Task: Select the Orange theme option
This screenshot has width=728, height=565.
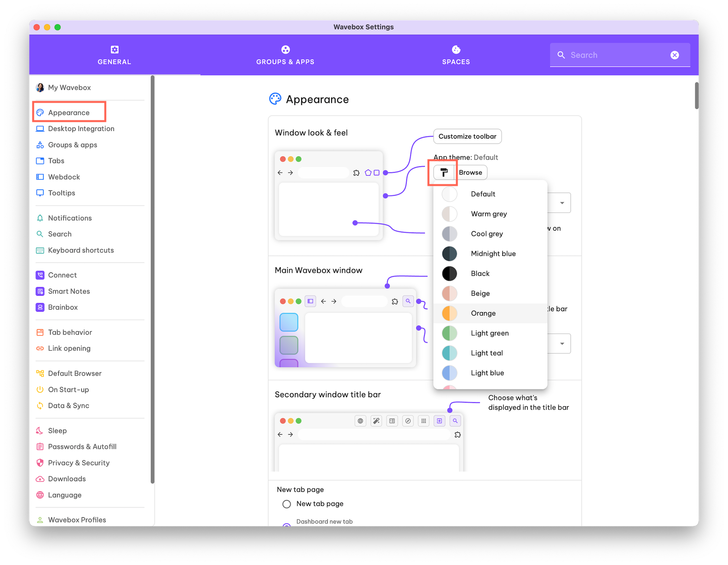Action: (490, 313)
